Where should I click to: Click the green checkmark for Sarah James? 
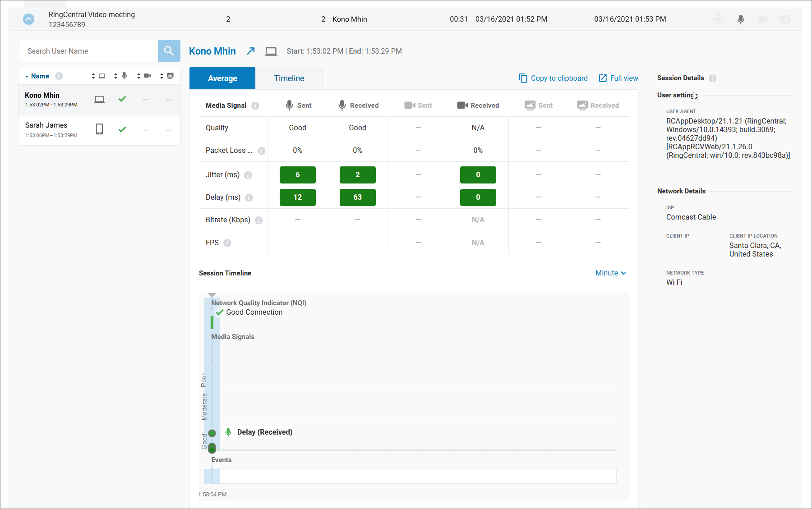[122, 129]
